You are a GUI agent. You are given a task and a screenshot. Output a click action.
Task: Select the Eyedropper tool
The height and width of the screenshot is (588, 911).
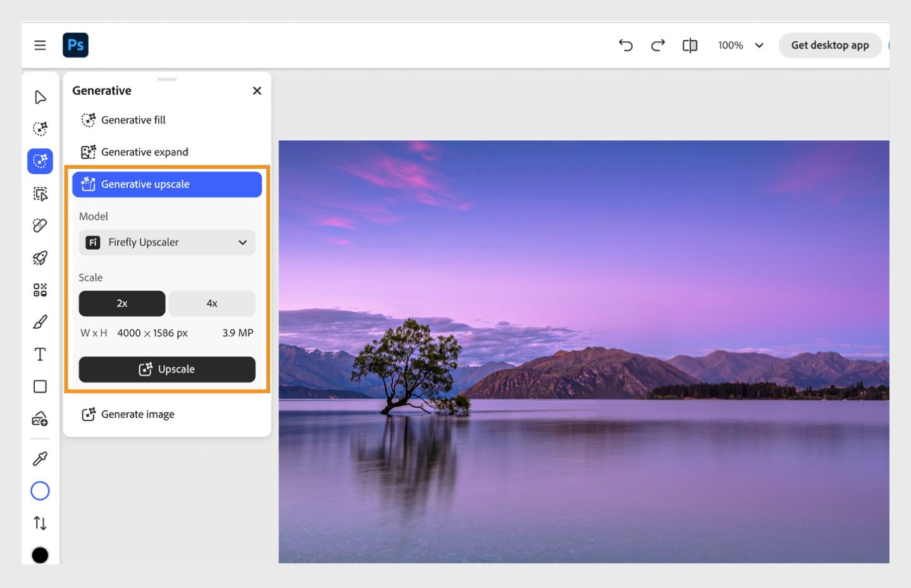(x=40, y=458)
